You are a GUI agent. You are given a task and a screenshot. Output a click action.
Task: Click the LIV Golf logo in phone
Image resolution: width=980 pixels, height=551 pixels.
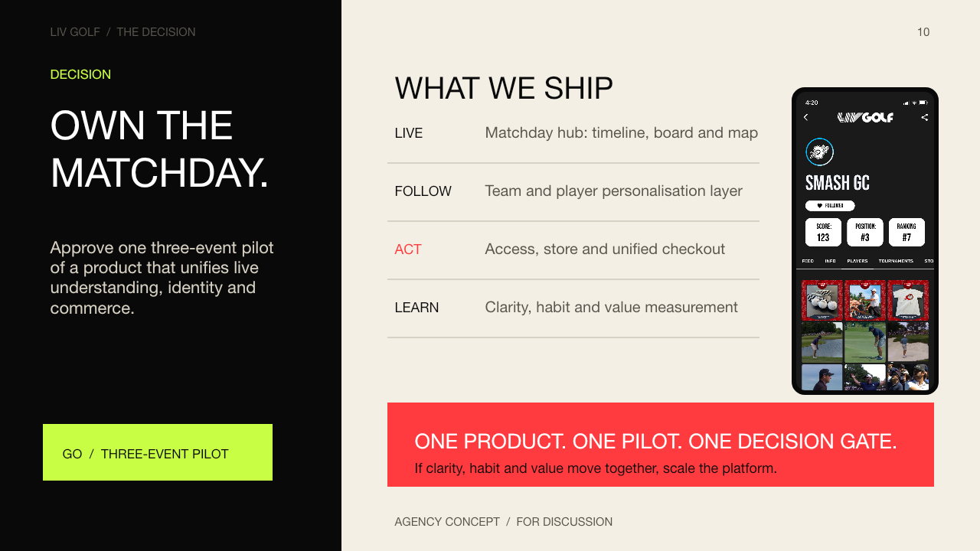(865, 117)
